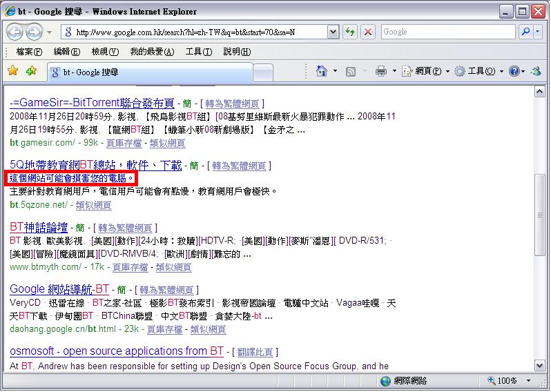Open the 我的最愛(A) menu
Viewport: 551px width, 392px height.
point(152,52)
